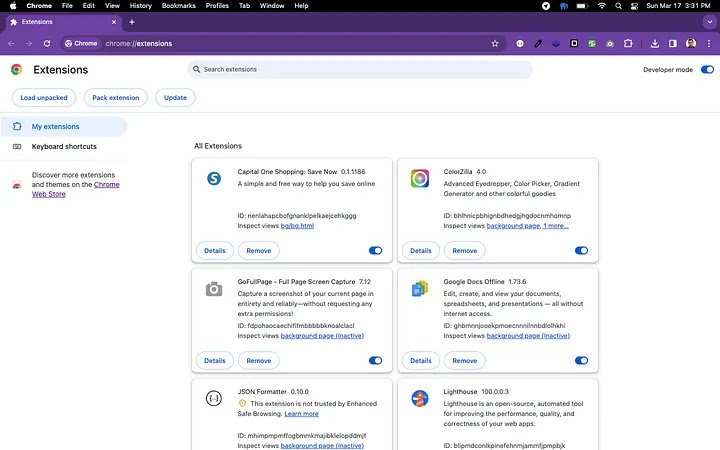Image resolution: width=720 pixels, height=450 pixels.
Task: Go back with the back arrow
Action: pyautogui.click(x=11, y=44)
